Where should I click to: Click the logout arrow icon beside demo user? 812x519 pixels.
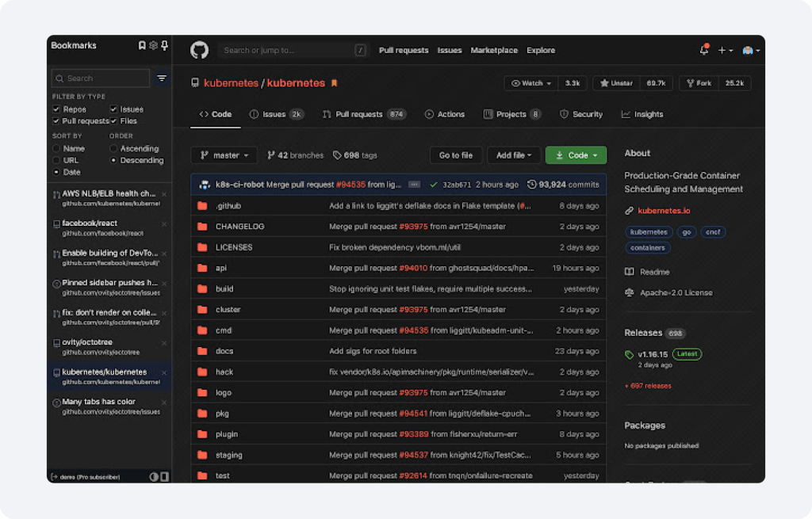(55, 476)
